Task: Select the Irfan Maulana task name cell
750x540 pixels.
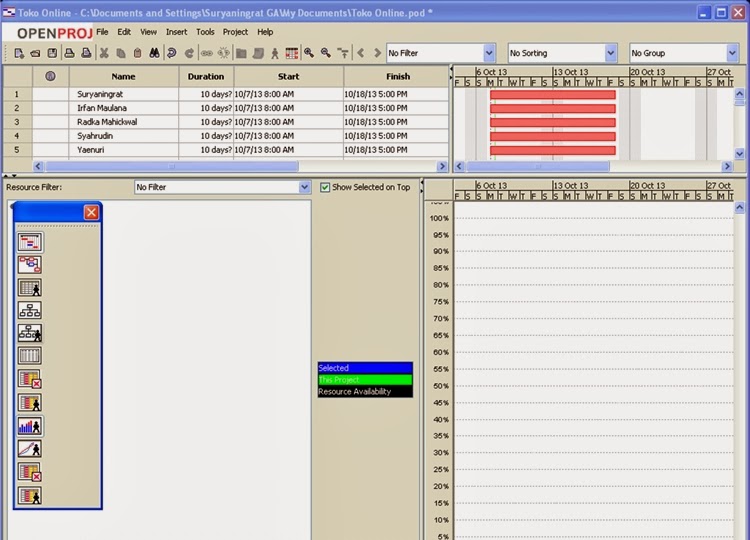Action: click(x=124, y=108)
